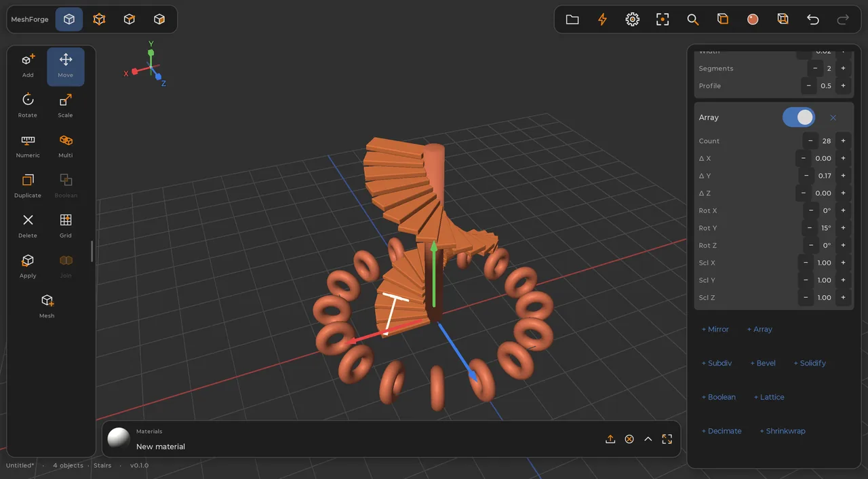Expand the Materials panel with up chevron
Screen dimensions: 868x479
(x=648, y=439)
